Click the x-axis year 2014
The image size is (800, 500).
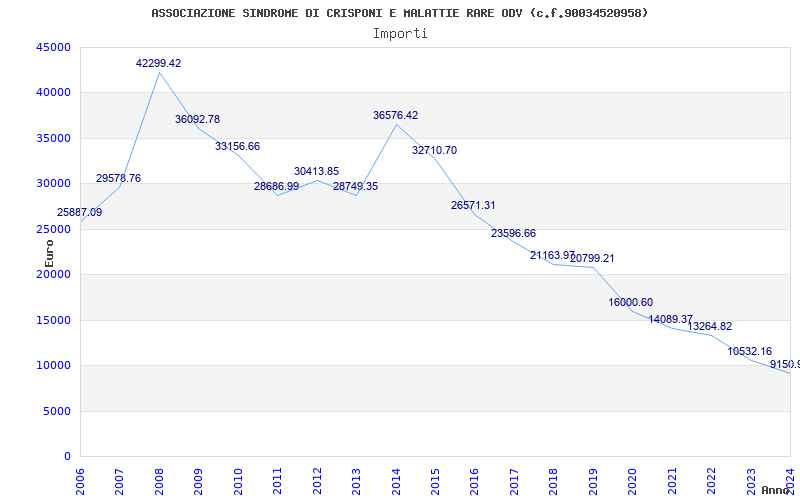point(396,481)
